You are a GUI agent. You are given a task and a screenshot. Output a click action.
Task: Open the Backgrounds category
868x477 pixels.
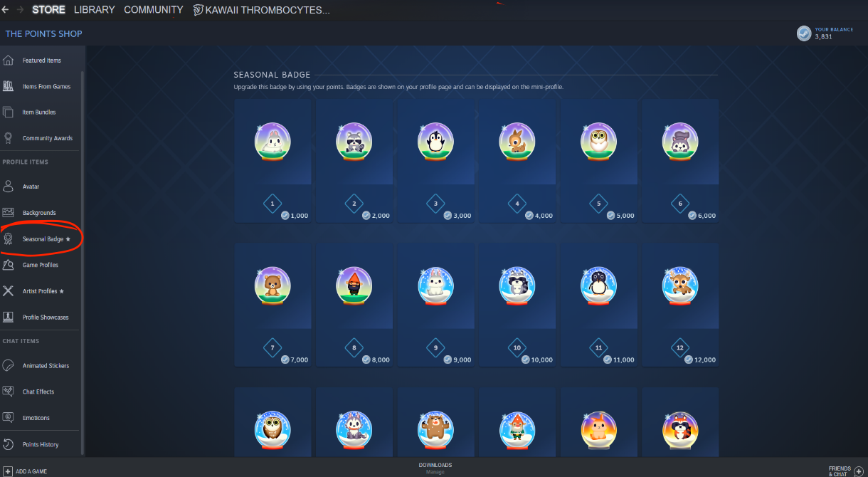[39, 212]
